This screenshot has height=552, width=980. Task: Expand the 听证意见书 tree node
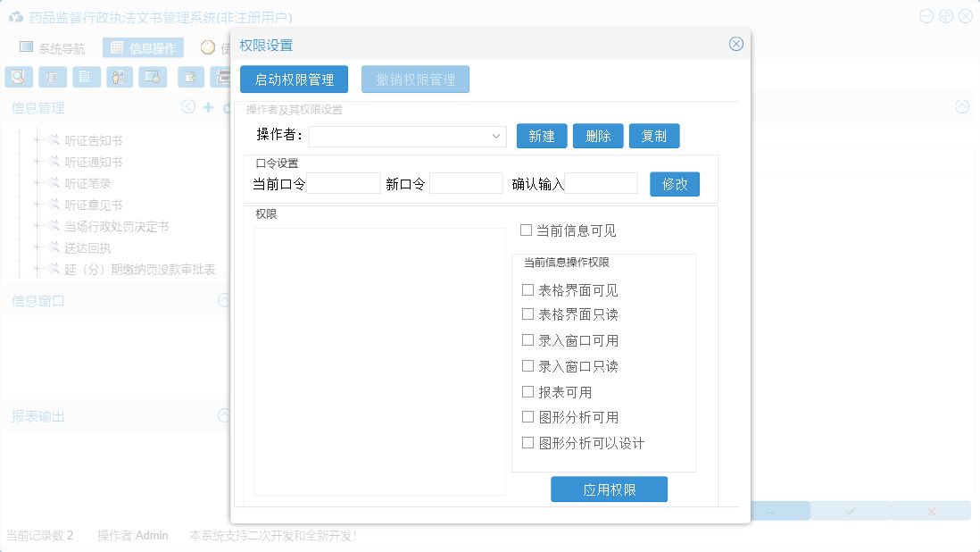click(x=37, y=205)
